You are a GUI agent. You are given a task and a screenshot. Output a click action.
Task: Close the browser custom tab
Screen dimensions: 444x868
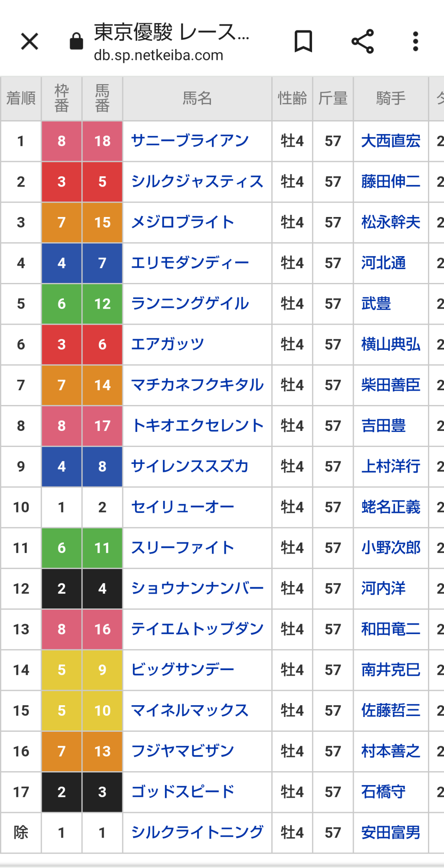point(30,42)
